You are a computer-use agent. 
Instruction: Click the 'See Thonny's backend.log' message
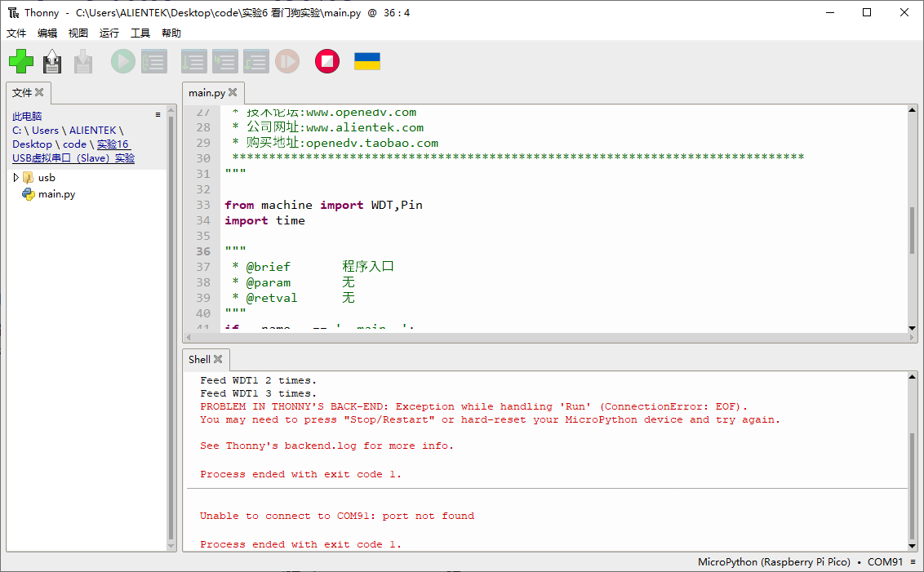click(327, 446)
